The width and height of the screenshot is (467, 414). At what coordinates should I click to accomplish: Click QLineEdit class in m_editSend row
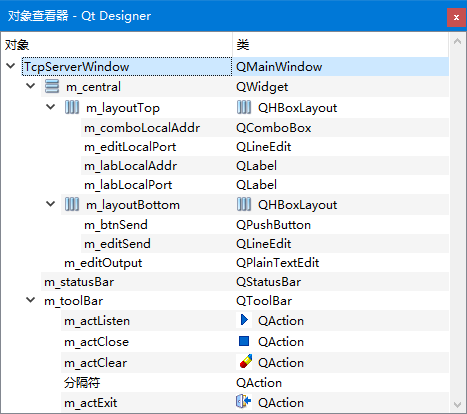pos(263,244)
